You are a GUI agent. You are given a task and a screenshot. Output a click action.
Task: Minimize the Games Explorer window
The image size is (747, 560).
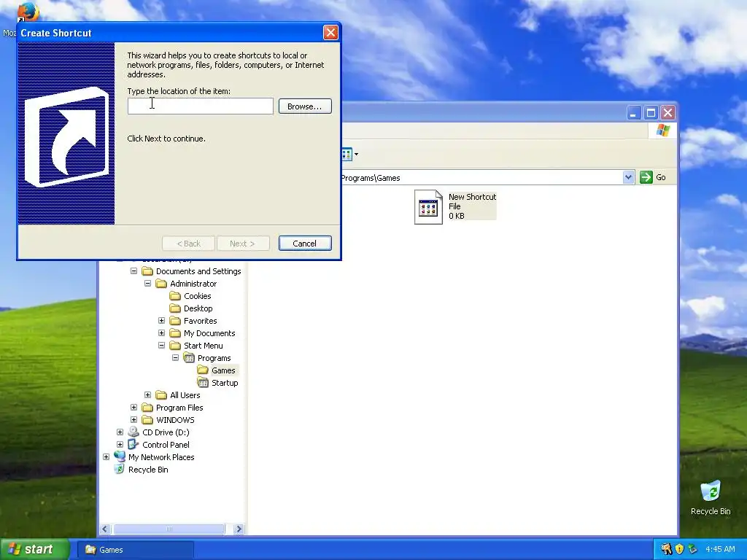[x=634, y=113]
